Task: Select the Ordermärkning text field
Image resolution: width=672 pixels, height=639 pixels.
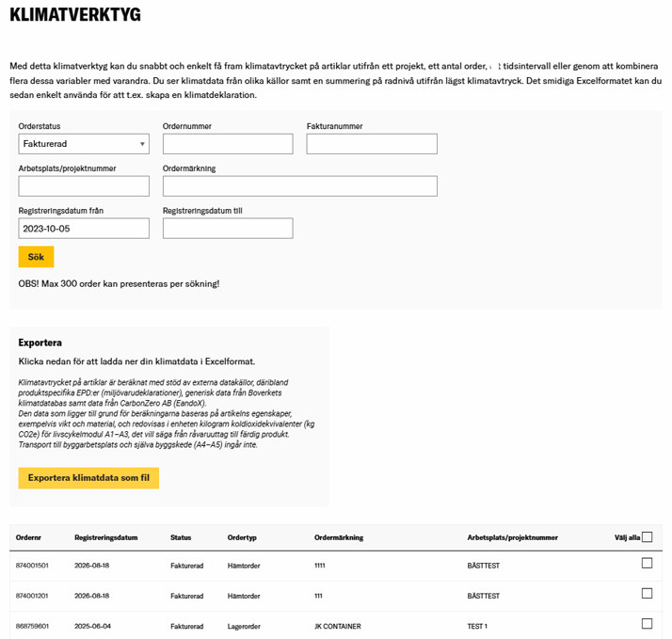Action: (300, 186)
